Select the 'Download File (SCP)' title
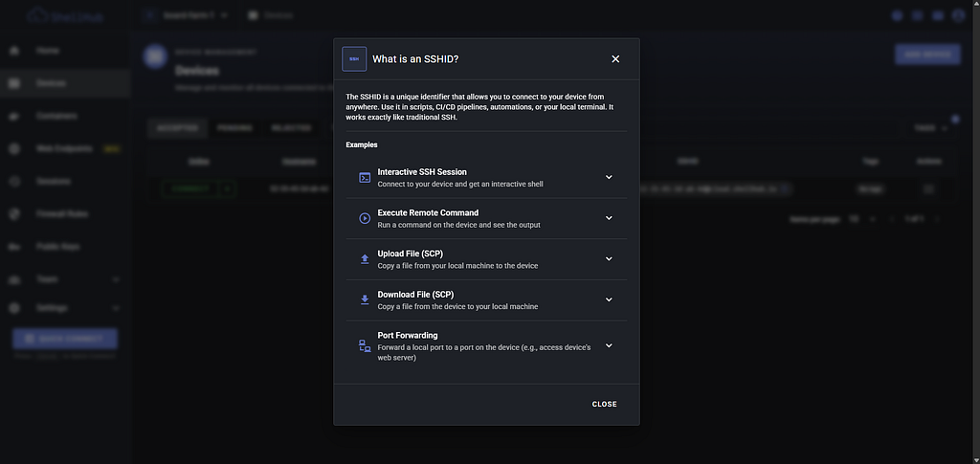980x464 pixels. pyautogui.click(x=415, y=294)
